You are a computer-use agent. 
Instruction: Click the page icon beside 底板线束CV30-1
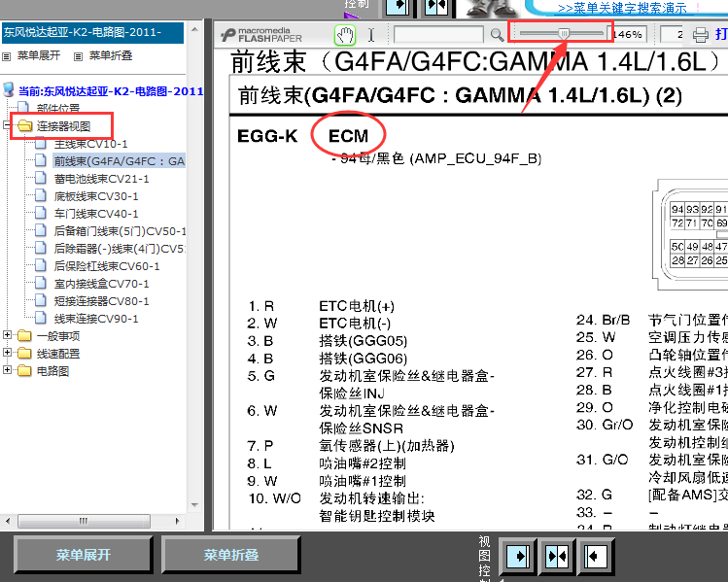point(41,196)
